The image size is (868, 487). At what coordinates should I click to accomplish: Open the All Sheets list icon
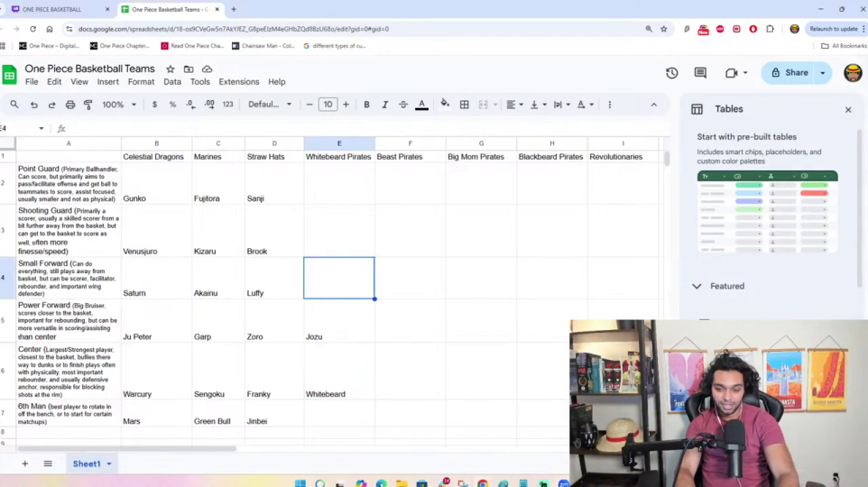[x=48, y=464]
